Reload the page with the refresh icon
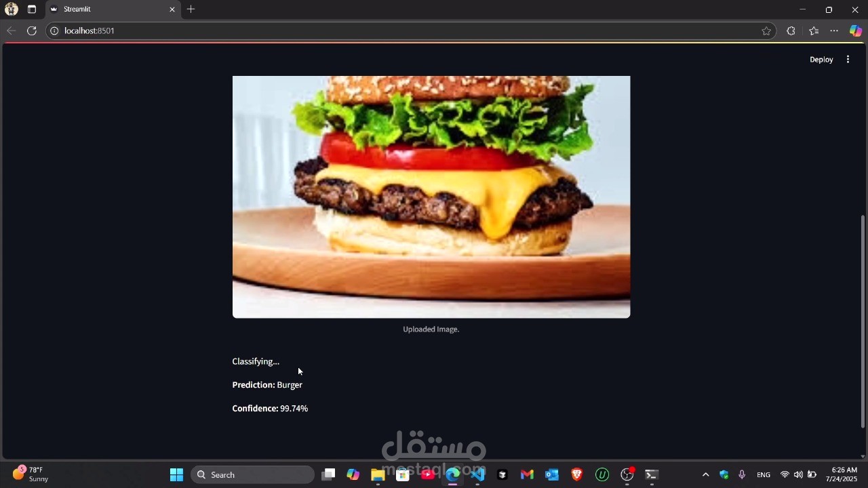The height and width of the screenshot is (488, 868). tap(31, 30)
